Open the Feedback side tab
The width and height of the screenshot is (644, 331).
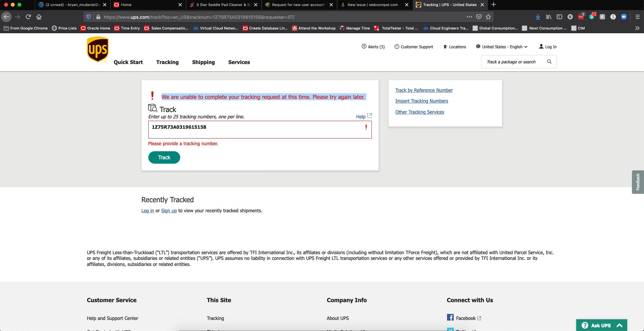click(x=638, y=182)
